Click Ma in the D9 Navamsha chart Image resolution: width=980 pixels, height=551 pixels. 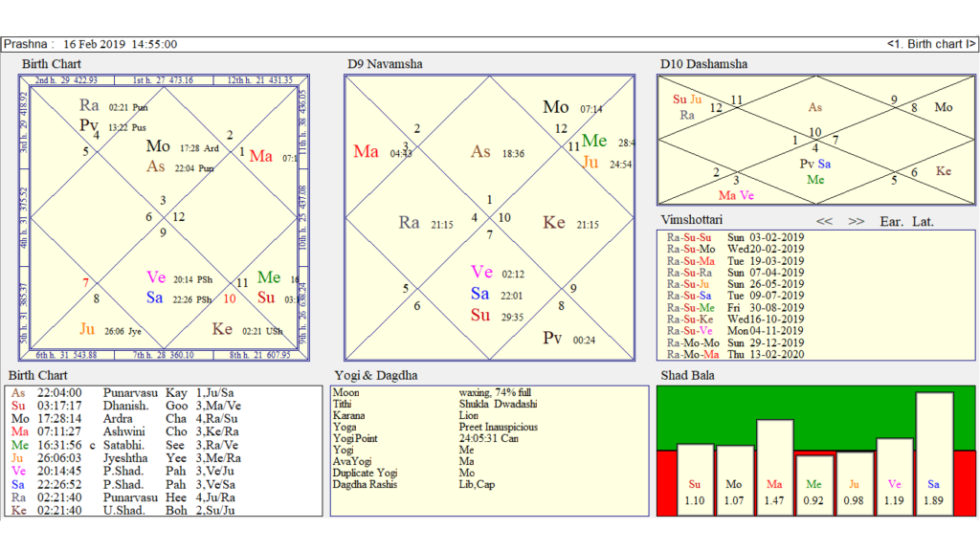pyautogui.click(x=367, y=152)
